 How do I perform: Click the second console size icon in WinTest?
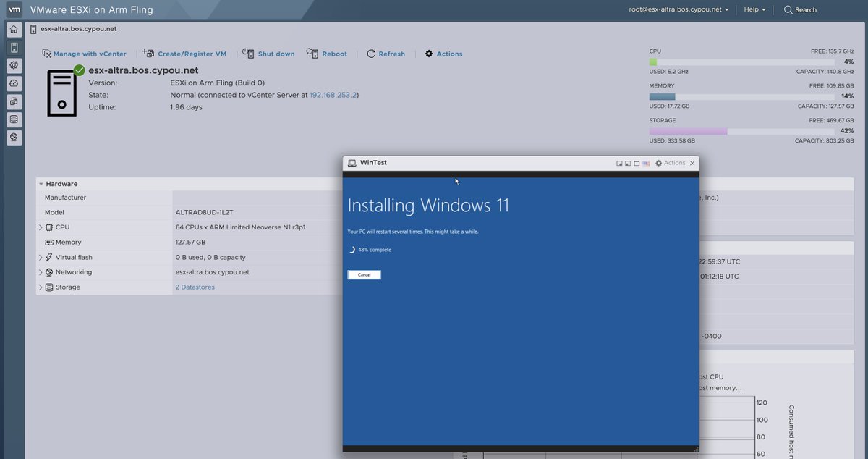click(628, 163)
